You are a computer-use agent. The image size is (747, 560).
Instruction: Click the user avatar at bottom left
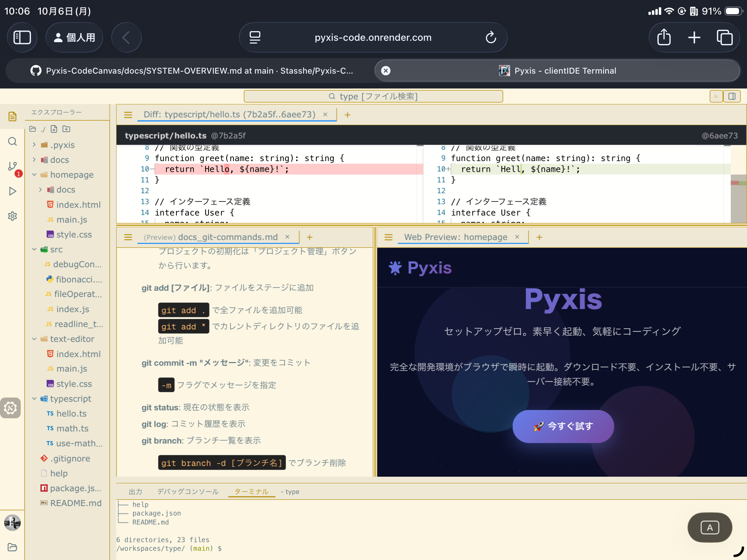click(x=12, y=523)
